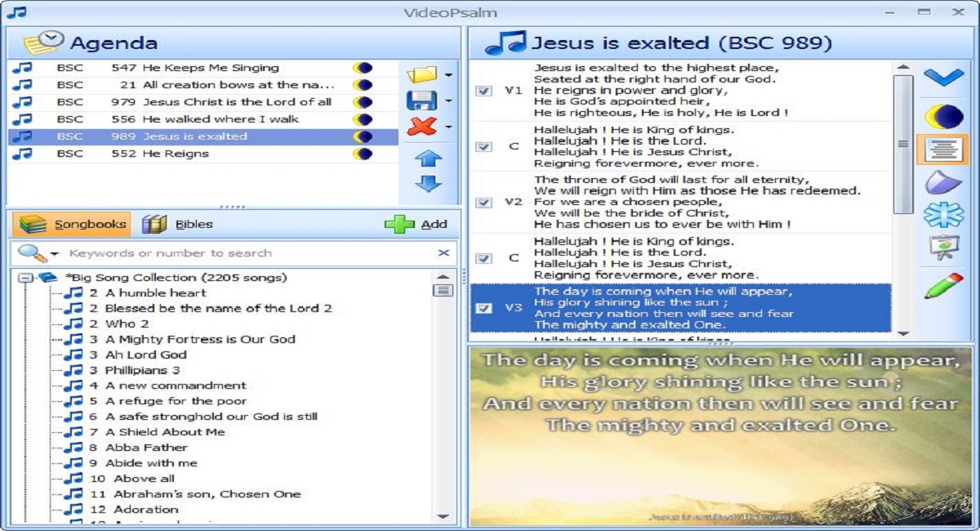
Task: Select verse V2 'The throne of God will last'
Action: tap(679, 202)
